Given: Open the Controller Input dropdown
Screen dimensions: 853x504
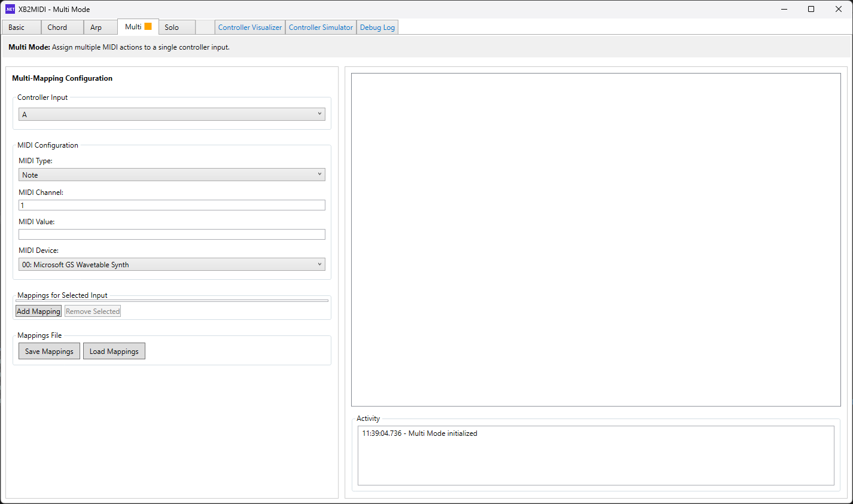Looking at the screenshot, I should [172, 114].
